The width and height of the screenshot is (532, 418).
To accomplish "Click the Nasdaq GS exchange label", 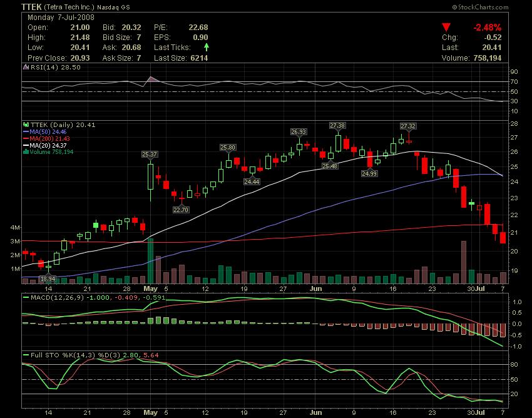I will (113, 7).
